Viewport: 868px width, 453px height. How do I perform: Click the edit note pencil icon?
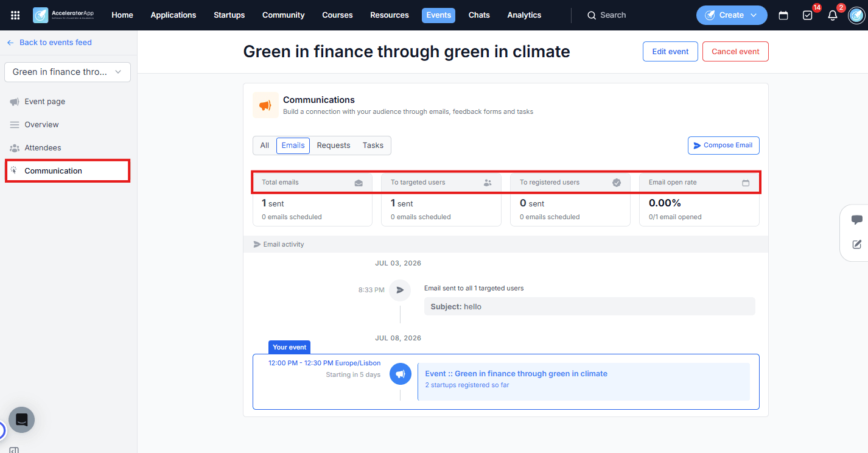(857, 244)
